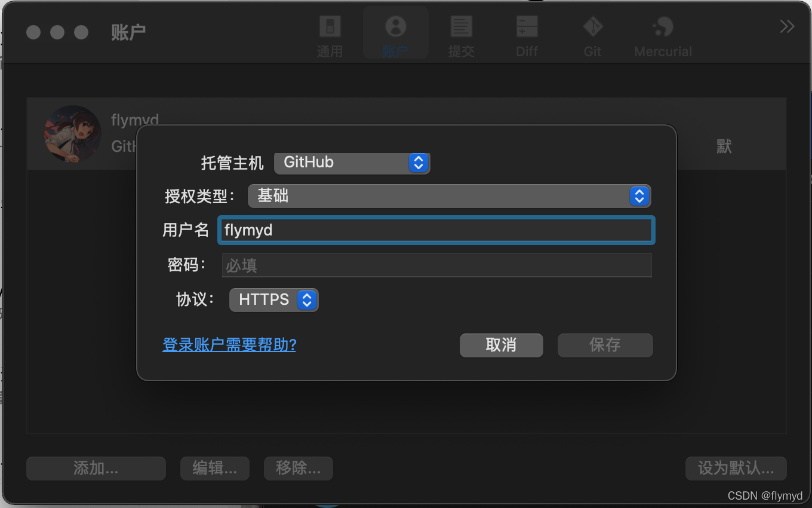812x508 pixels.
Task: Close the preferences window with red button
Action: [x=33, y=32]
